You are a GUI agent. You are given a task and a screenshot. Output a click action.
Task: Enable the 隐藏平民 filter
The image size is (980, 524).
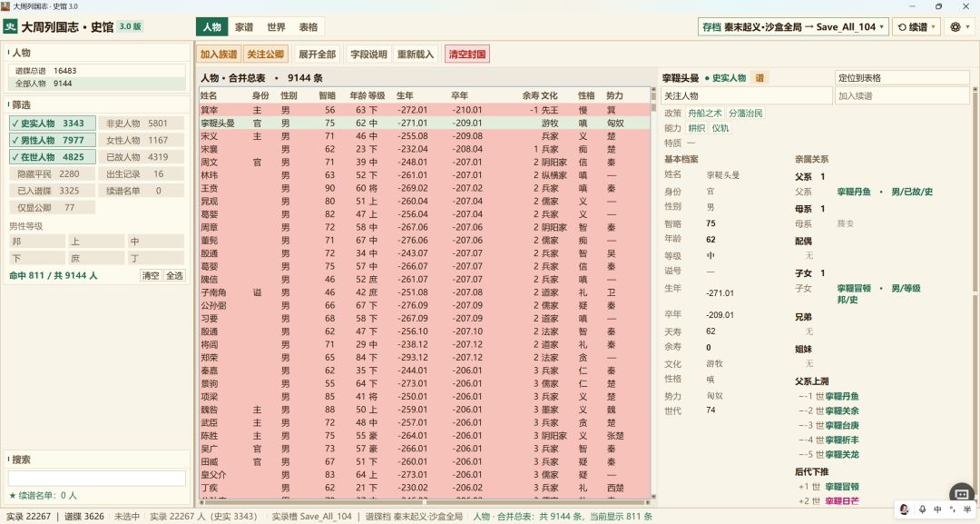point(53,173)
